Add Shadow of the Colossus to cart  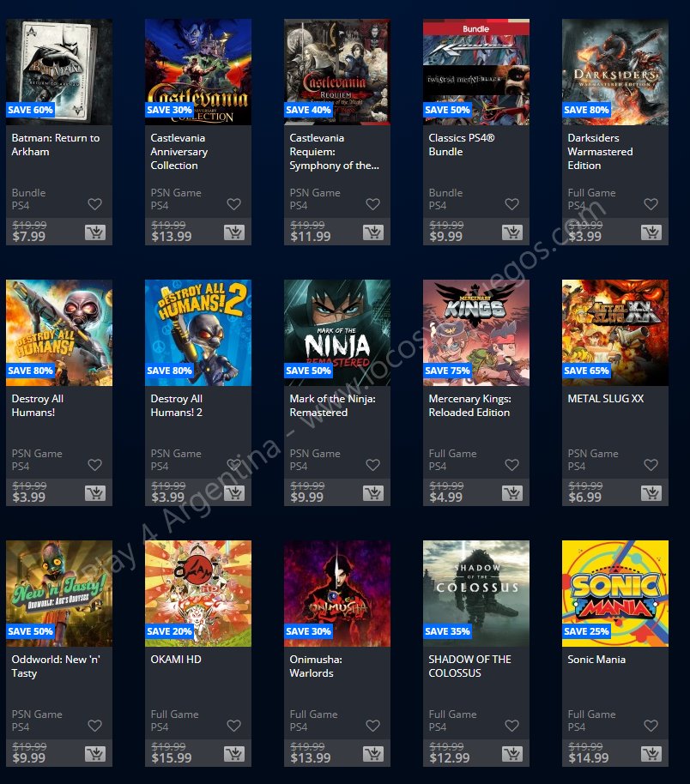pos(512,753)
